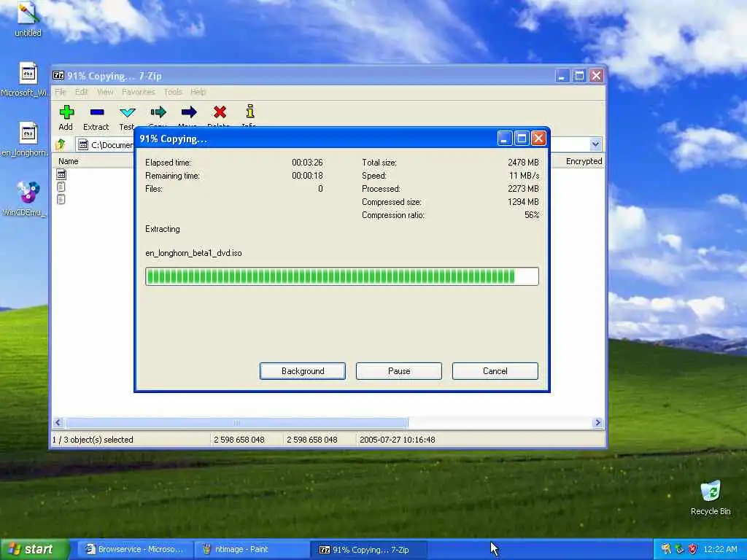The image size is (747, 560).
Task: Click the second system tray icon
Action: pos(679,549)
